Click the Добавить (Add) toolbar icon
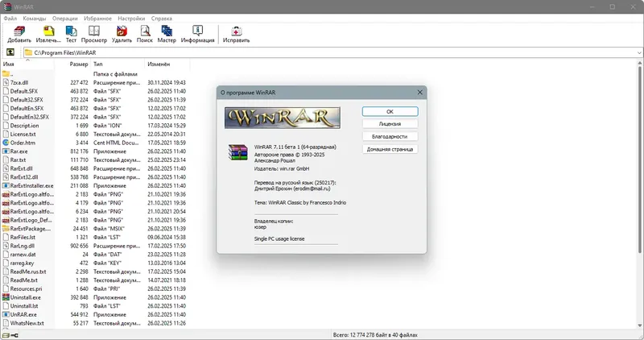The height and width of the screenshot is (340, 644). coord(19,31)
